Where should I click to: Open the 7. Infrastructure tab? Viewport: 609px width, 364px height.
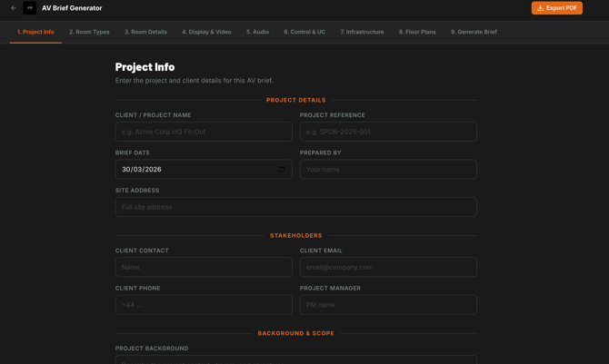coord(362,32)
